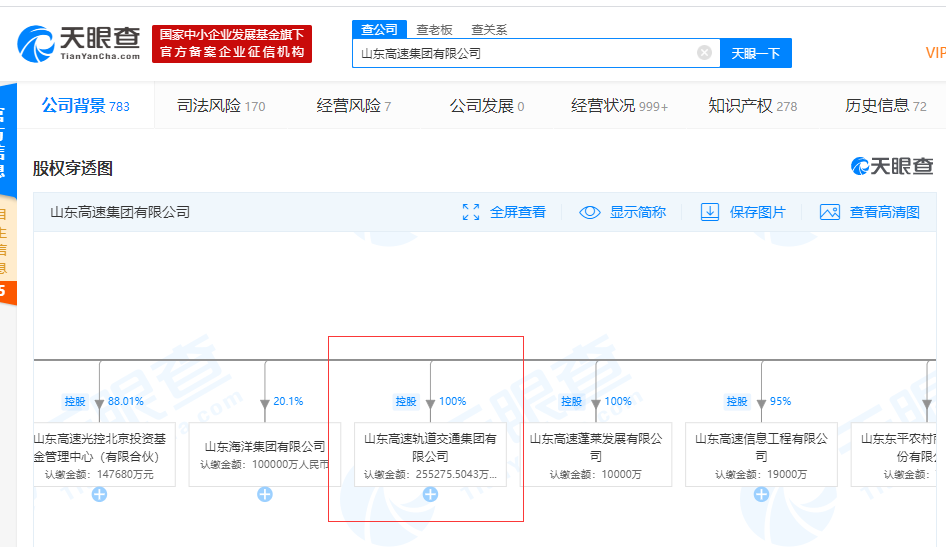946x547 pixels.
Task: Switch to 司法风险 tab
Action: (x=220, y=106)
